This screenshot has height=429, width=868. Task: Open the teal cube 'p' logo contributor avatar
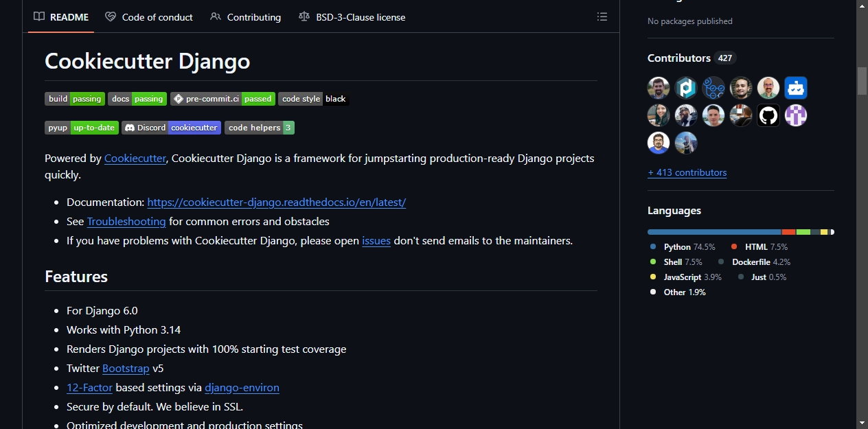(686, 88)
